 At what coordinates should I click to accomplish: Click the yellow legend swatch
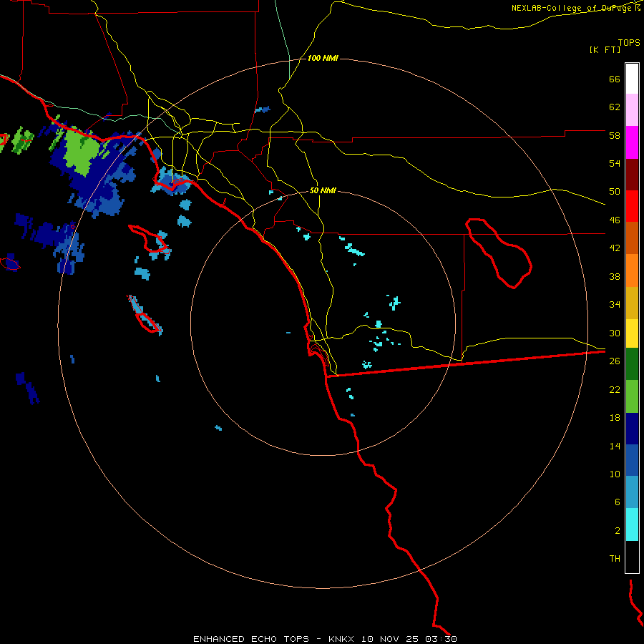[632, 333]
